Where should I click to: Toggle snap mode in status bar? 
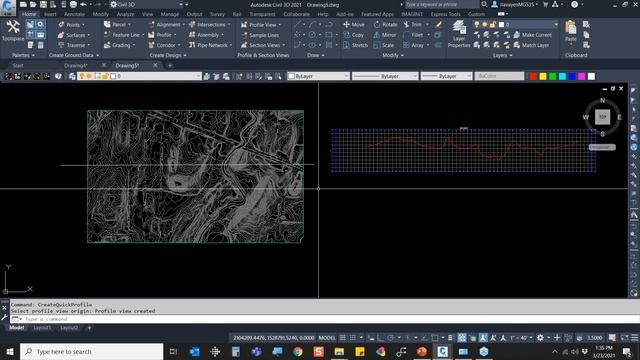(353, 338)
